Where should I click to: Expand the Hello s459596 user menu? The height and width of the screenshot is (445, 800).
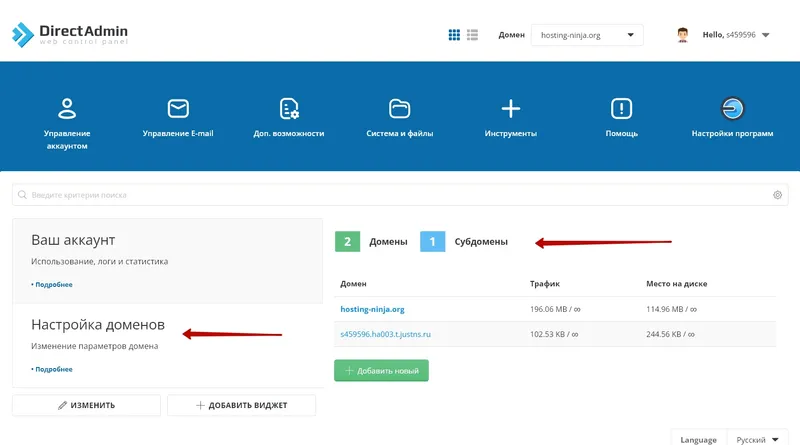[736, 35]
